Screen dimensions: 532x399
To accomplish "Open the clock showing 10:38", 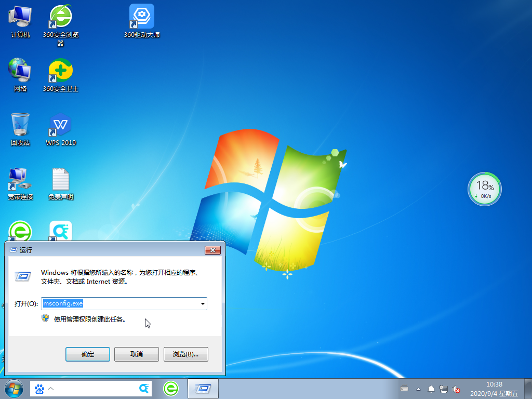I will point(494,389).
